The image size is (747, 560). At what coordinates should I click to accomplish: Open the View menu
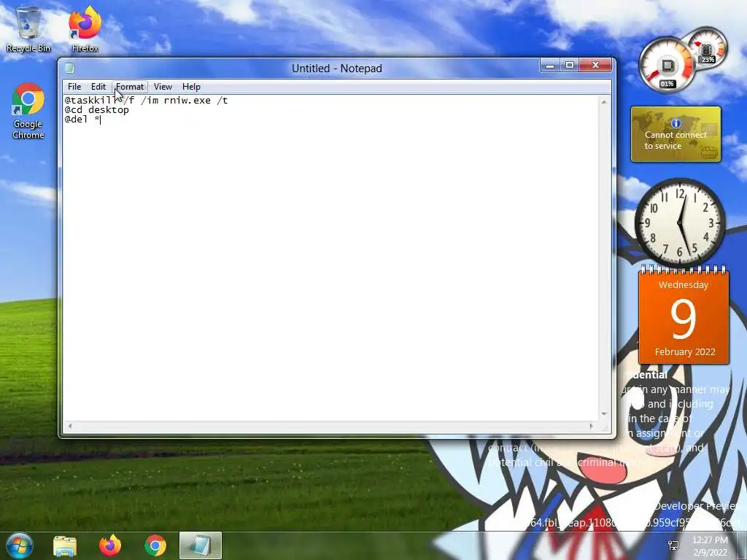tap(163, 87)
